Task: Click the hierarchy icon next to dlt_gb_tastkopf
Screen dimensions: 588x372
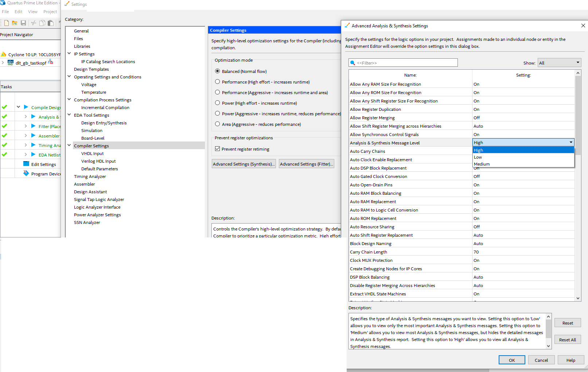Action: (50, 62)
